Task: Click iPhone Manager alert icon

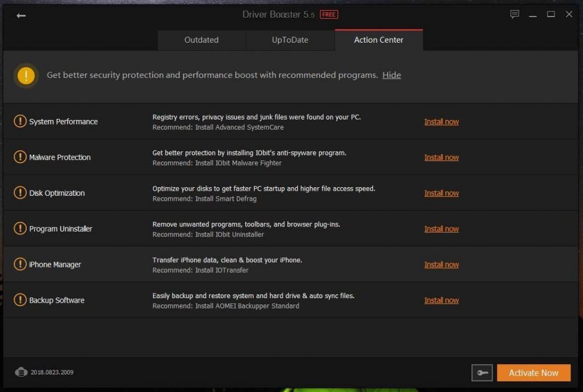Action: tap(20, 264)
